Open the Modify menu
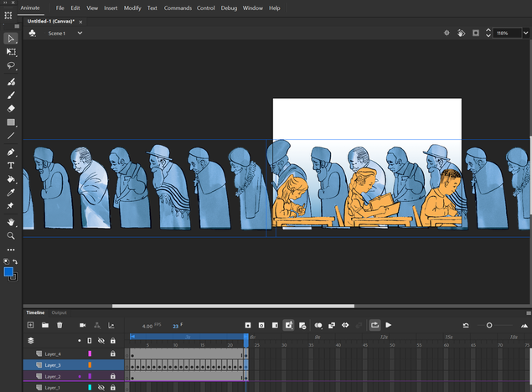This screenshot has width=532, height=392. [132, 8]
